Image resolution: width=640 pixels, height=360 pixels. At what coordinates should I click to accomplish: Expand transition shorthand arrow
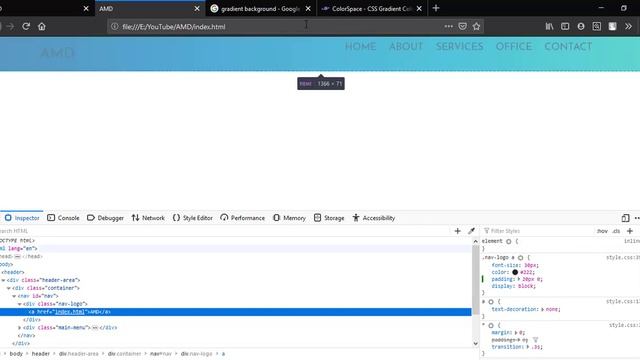pyautogui.click(x=528, y=347)
